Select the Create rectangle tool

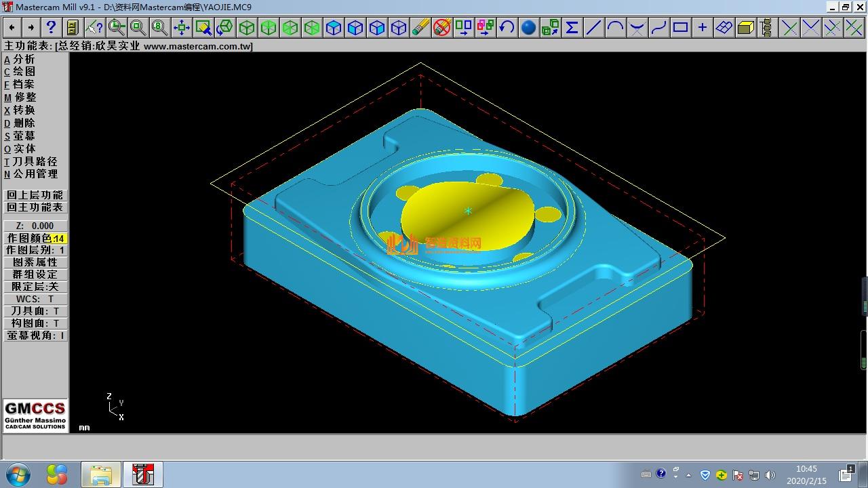tap(680, 27)
